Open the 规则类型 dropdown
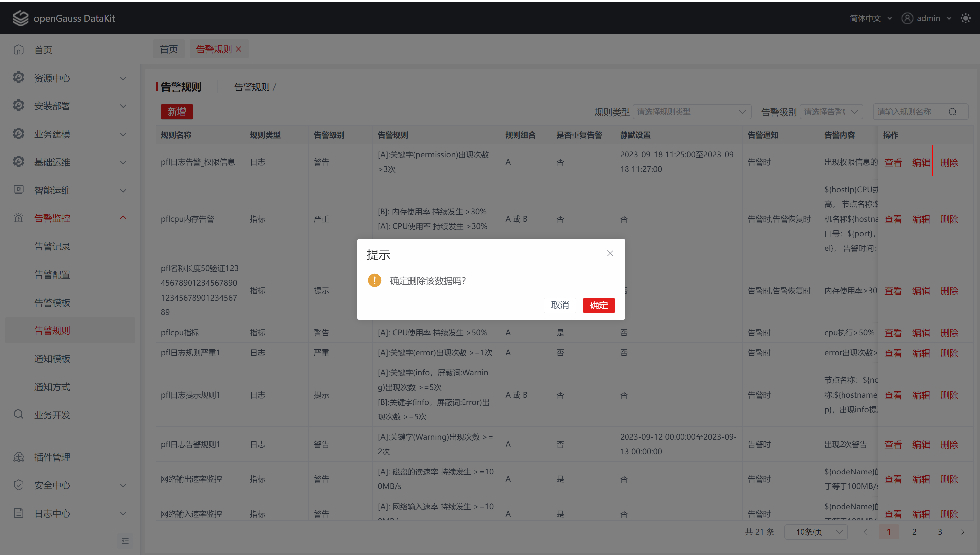Image resolution: width=980 pixels, height=555 pixels. 691,112
